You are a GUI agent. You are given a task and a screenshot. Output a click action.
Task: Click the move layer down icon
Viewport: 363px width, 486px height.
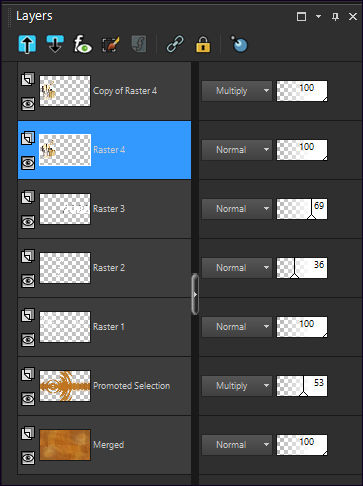pos(55,44)
